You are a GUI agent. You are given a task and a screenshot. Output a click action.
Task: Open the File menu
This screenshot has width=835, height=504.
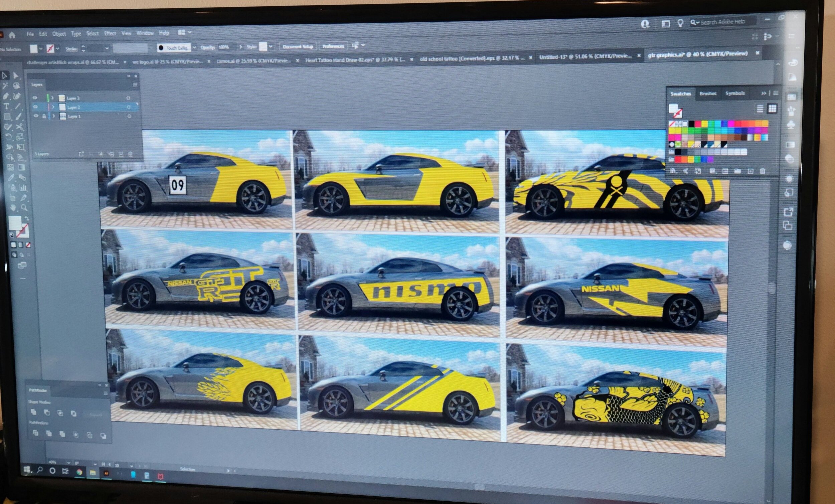(x=30, y=34)
